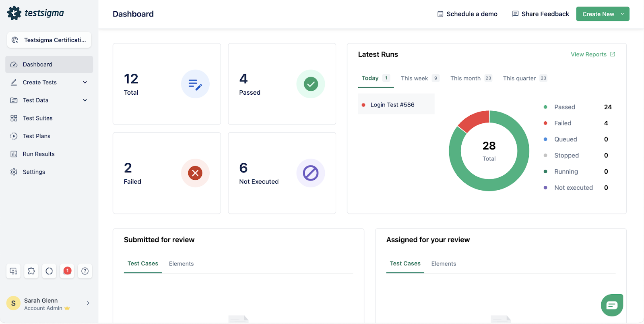Open the help question mark icon
Image resolution: width=644 pixels, height=324 pixels.
(x=85, y=271)
